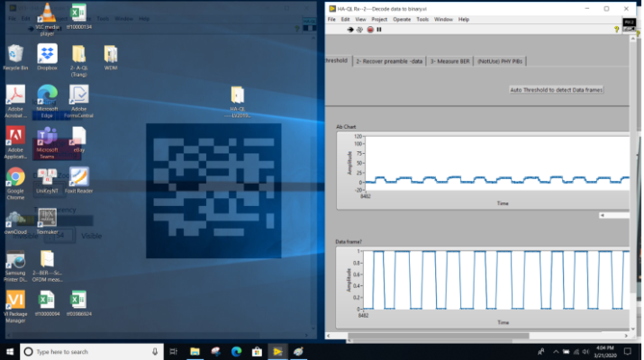Select the WDM folder on desktop
This screenshot has width=644, height=360.
[x=111, y=57]
